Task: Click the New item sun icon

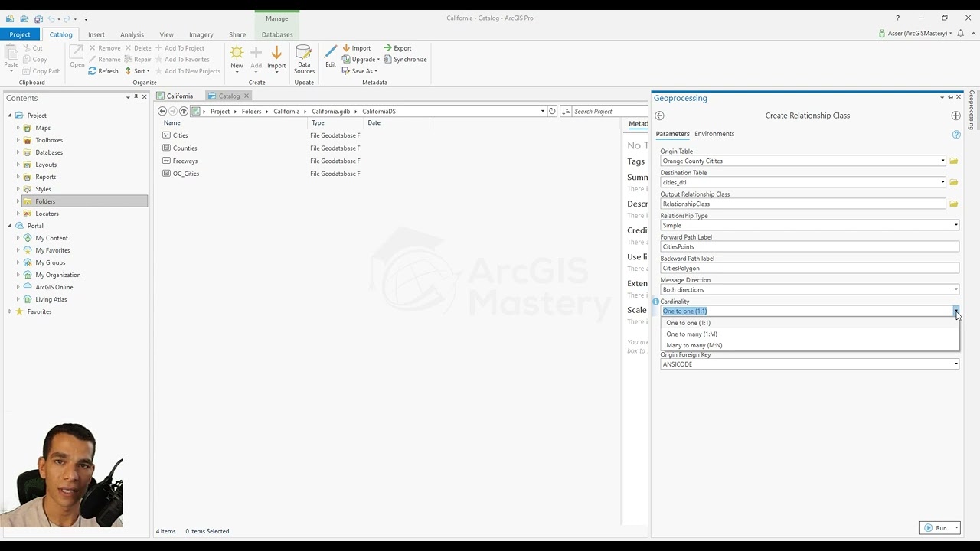Action: 237,53
